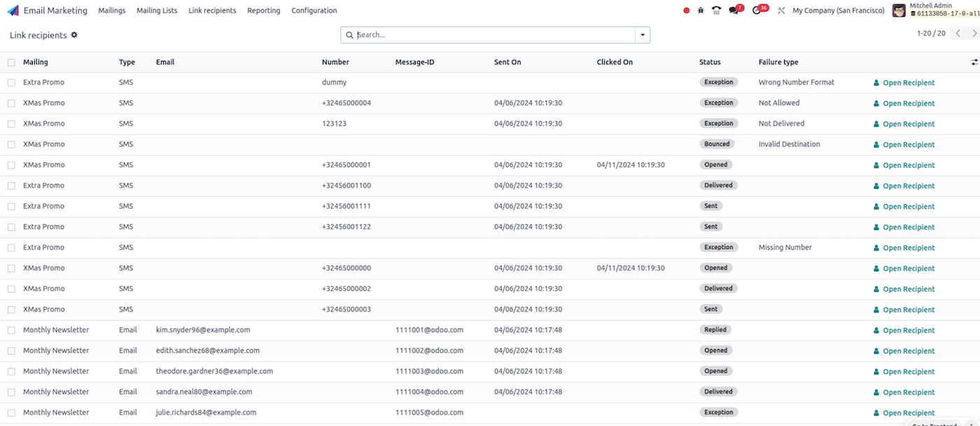This screenshot has width=980, height=426.
Task: Open the Email Marketing app home logo
Action: (13, 10)
